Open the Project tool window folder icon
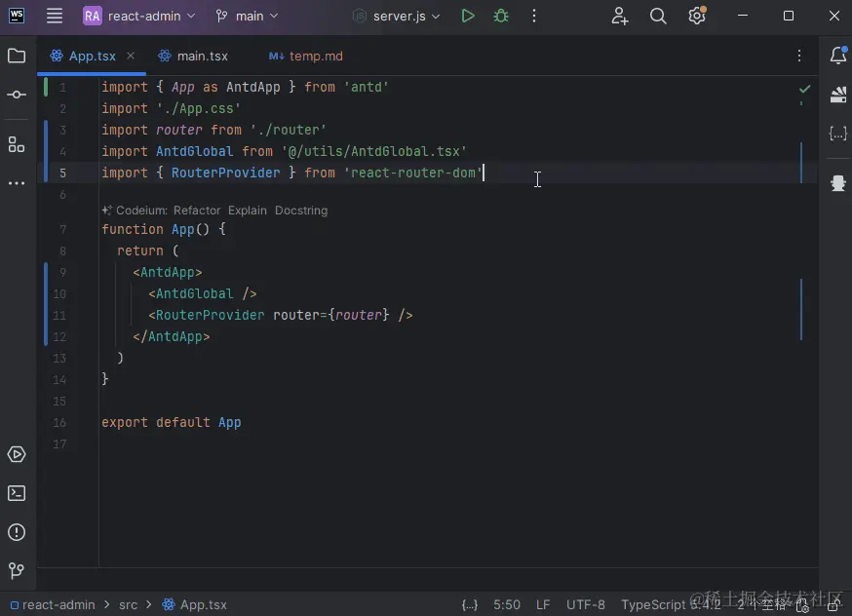The height and width of the screenshot is (616, 852). pos(17,56)
